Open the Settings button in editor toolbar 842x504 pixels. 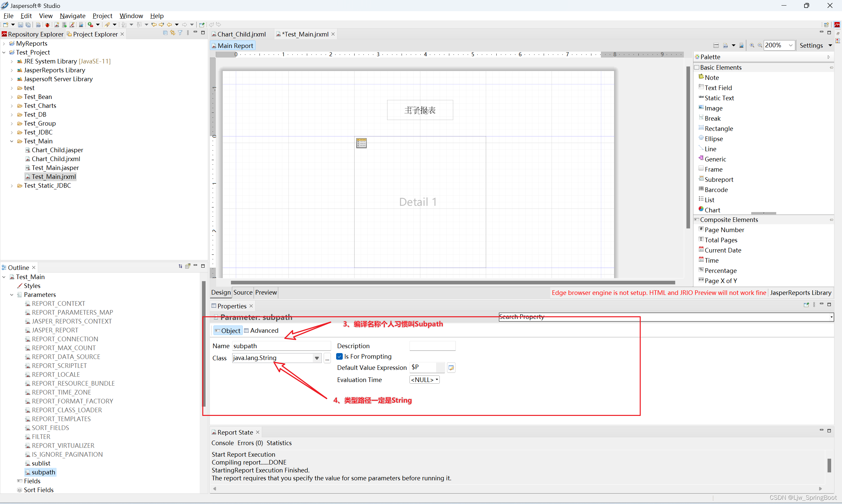pos(811,45)
